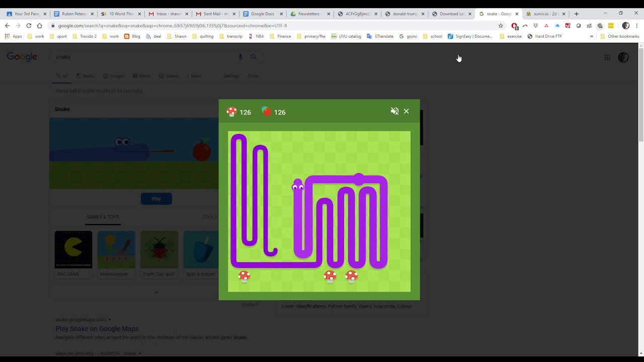Click the apple high score icon in Snake
This screenshot has width=644, height=362.
coord(267,112)
